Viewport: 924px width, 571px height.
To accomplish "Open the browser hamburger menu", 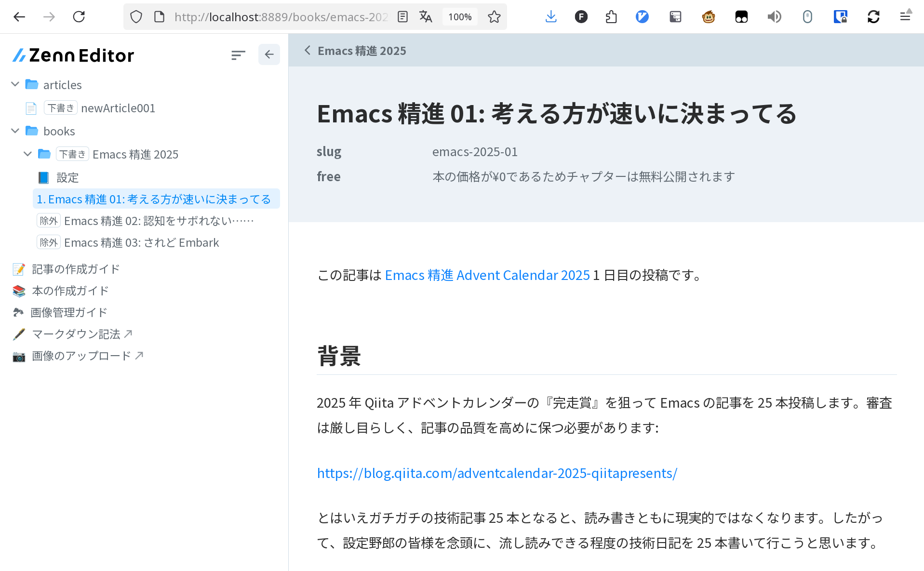I will click(905, 17).
